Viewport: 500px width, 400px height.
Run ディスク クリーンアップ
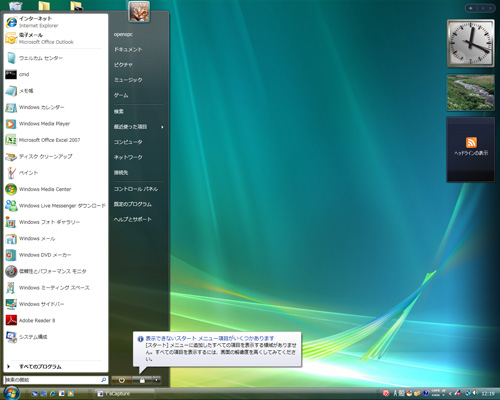click(x=56, y=156)
